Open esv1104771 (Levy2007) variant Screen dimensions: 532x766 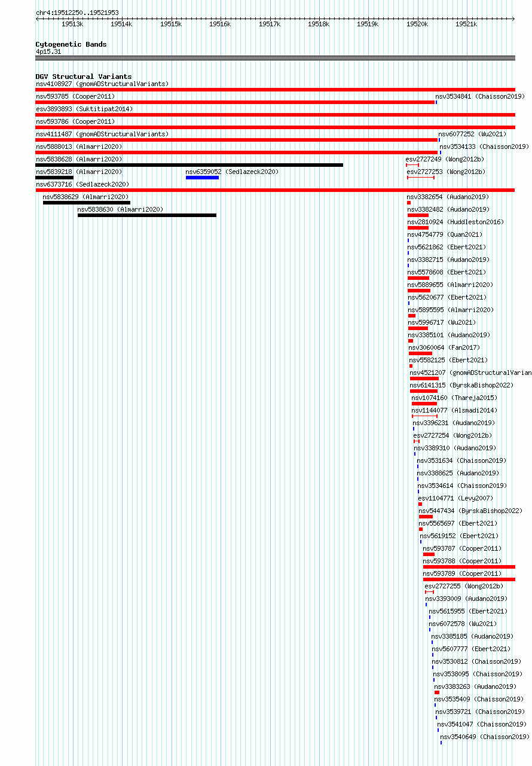(x=456, y=498)
